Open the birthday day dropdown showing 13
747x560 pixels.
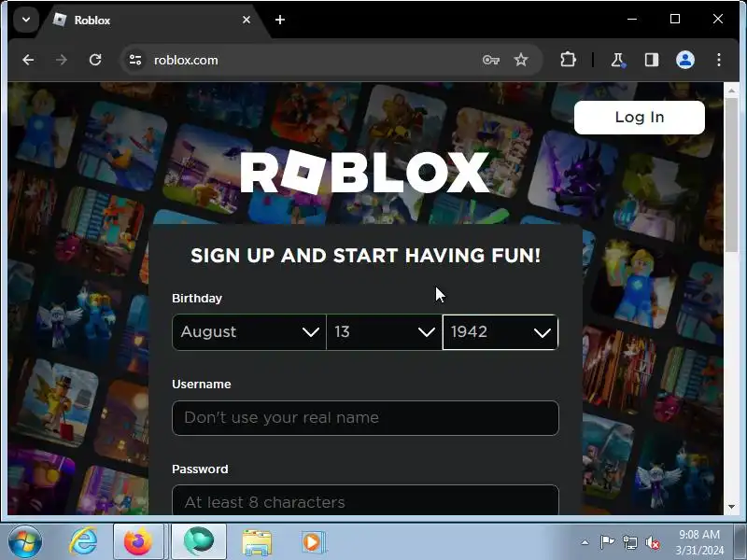[385, 332]
